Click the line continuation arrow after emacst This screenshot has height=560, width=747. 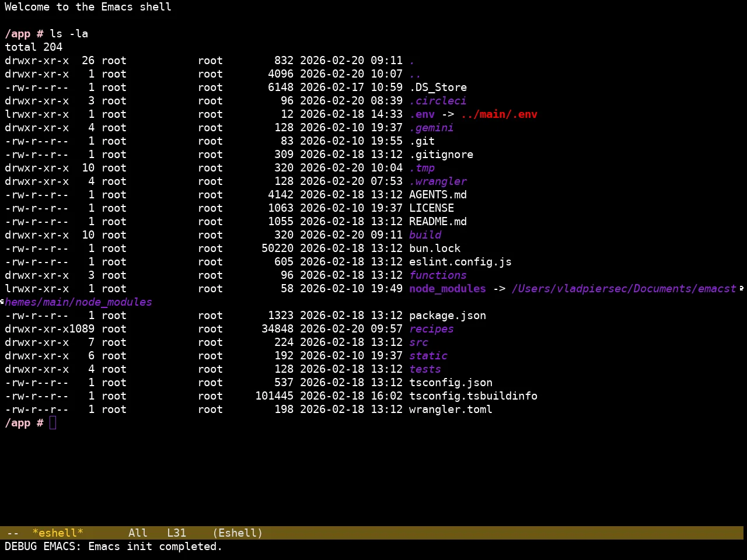741,288
